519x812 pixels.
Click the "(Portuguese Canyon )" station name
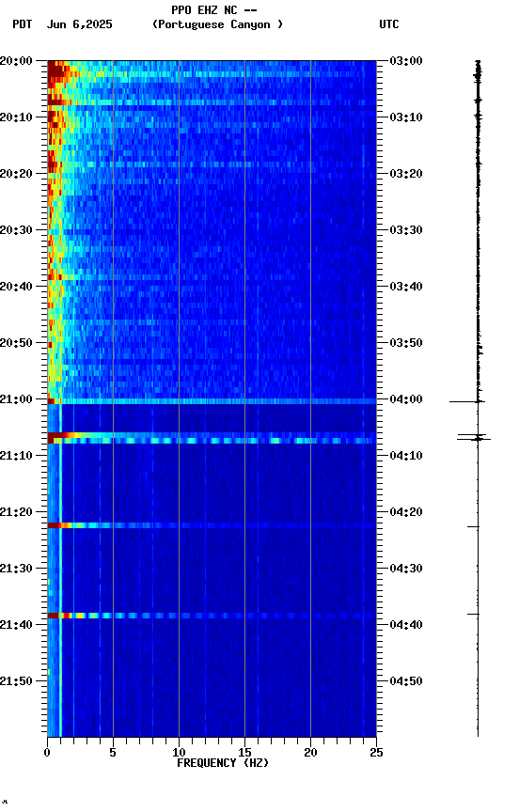point(217,24)
